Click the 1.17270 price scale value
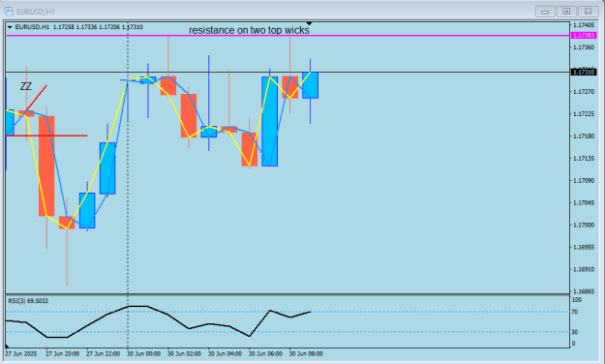The image size is (605, 364). point(584,92)
